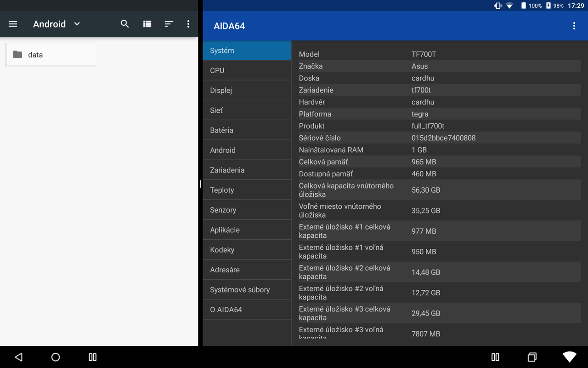
Task: Open the Adresáre category
Action: 247,270
